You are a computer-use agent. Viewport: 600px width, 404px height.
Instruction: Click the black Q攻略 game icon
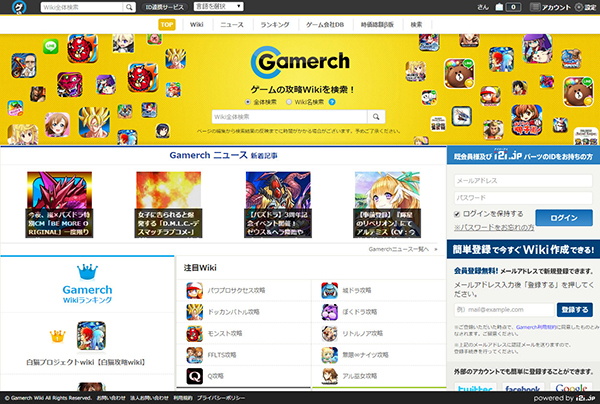coord(194,376)
